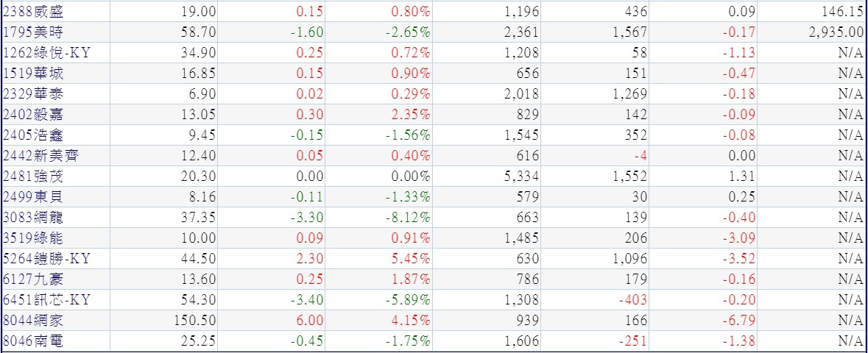Screen dimensions: 868x353
Task: Open stock 2442新美齊
Action: click(40, 156)
